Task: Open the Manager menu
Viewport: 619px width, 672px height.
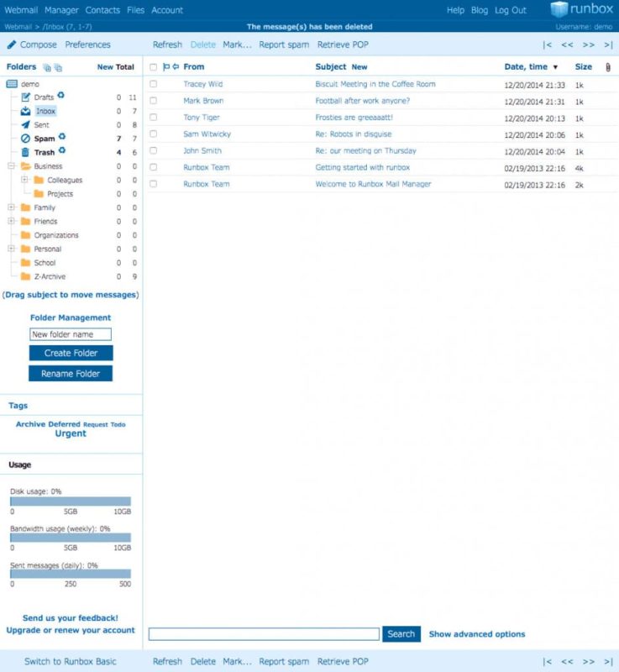Action: click(x=61, y=10)
